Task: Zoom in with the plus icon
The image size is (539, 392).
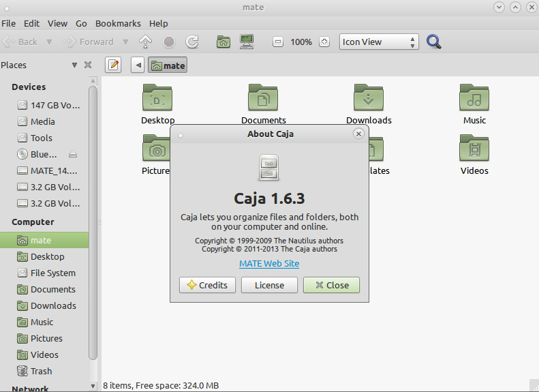Action: 324,42
